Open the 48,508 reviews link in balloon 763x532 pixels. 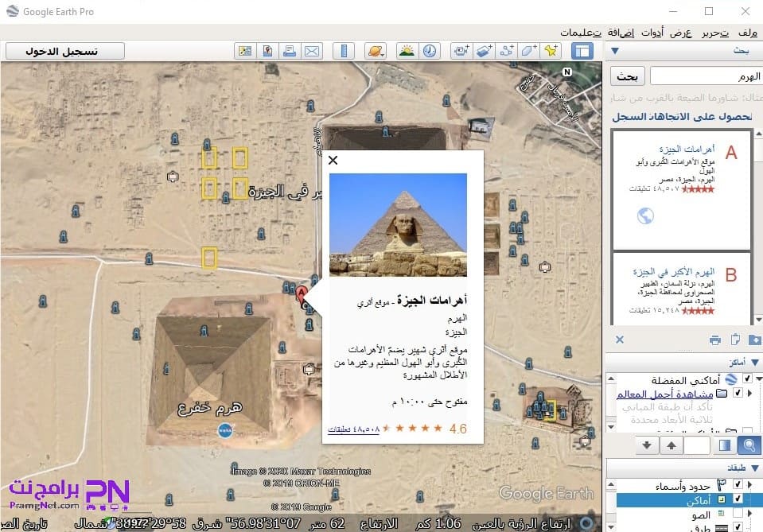[x=353, y=430]
